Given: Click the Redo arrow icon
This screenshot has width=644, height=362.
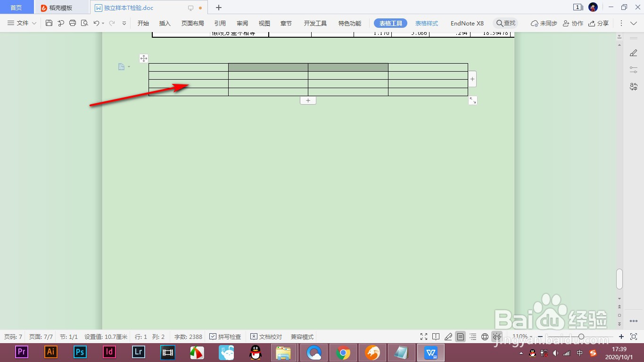Looking at the screenshot, I should pos(112,23).
